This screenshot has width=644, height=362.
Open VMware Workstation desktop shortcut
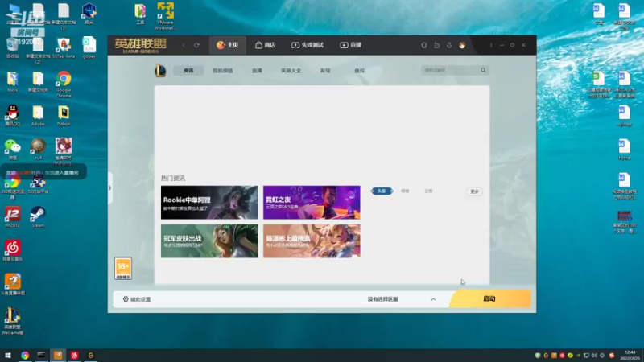166,16
